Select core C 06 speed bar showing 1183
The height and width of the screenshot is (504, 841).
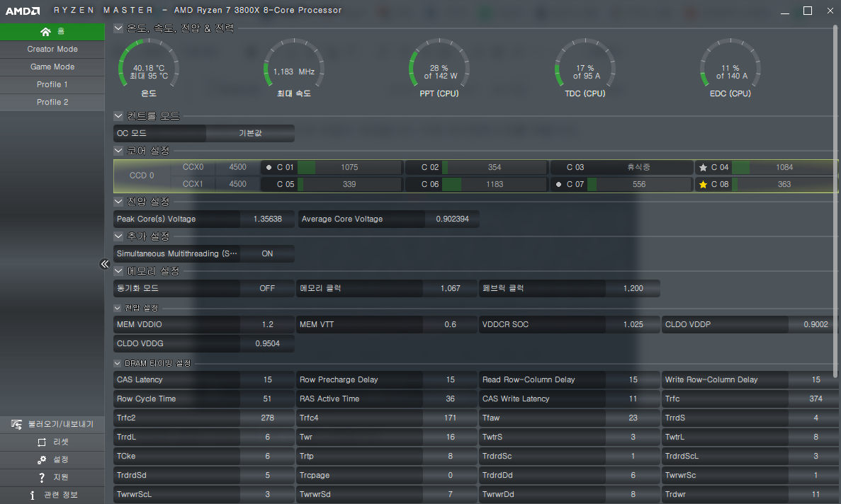[495, 184]
